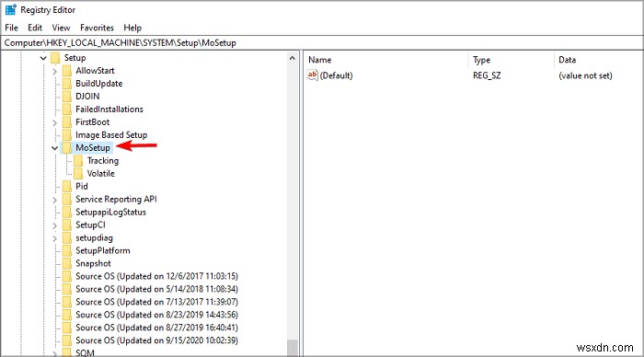Select the Tracking subkey
Image resolution: width=644 pixels, height=357 pixels.
point(103,161)
